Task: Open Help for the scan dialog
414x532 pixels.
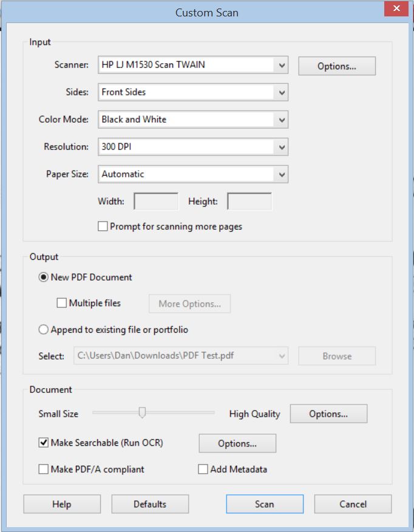Action: tap(62, 504)
